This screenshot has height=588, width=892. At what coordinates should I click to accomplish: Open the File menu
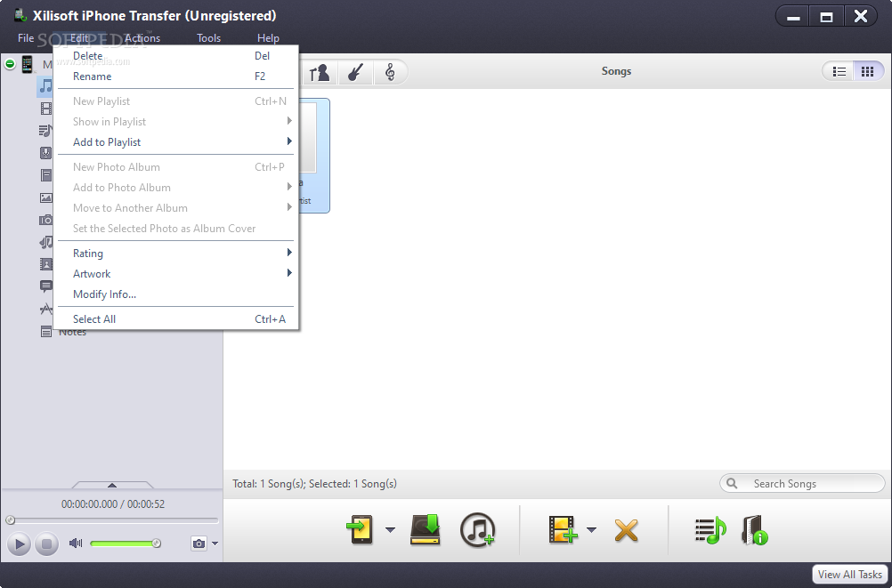(x=26, y=38)
